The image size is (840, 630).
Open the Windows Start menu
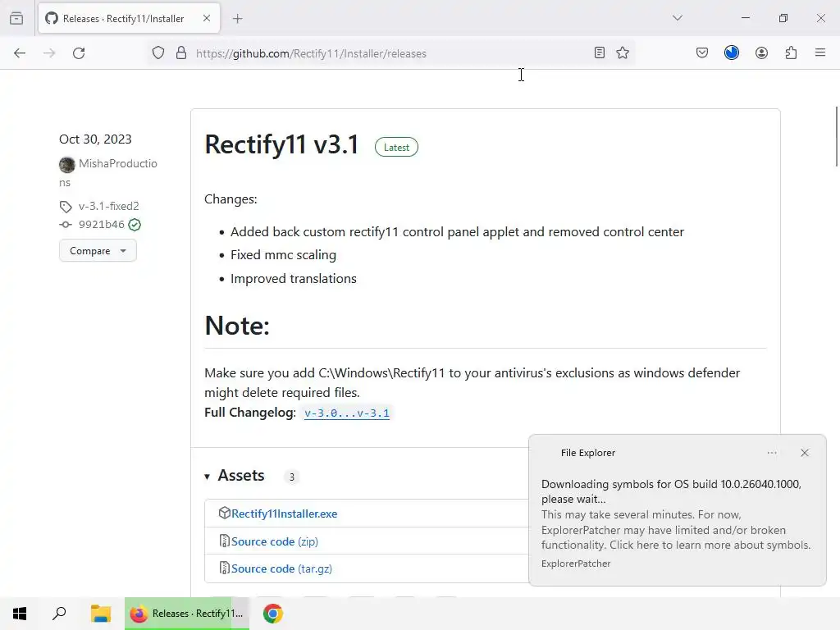tap(20, 614)
